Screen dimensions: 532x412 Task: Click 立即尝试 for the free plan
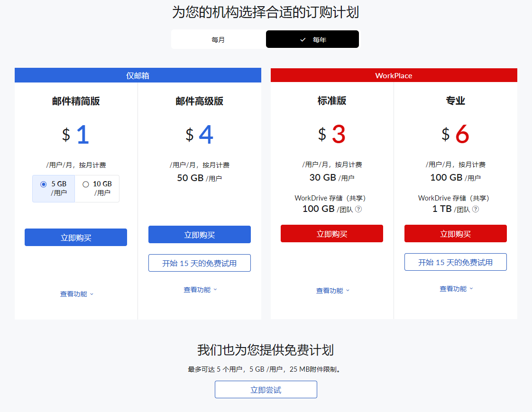tap(266, 390)
